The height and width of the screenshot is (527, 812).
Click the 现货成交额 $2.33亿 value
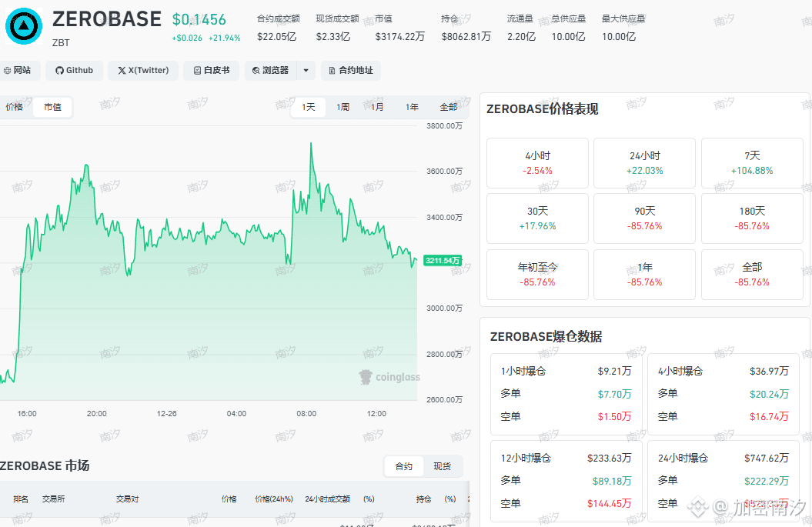coord(333,37)
